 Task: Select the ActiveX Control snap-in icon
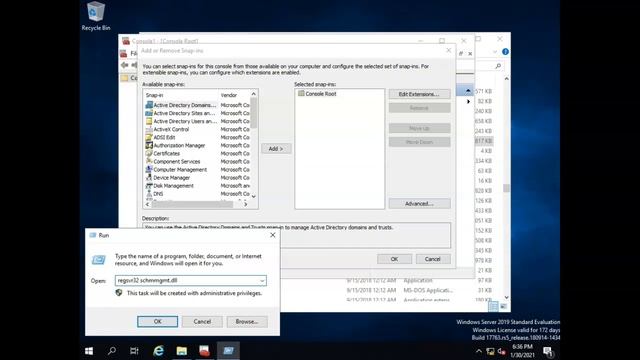149,129
